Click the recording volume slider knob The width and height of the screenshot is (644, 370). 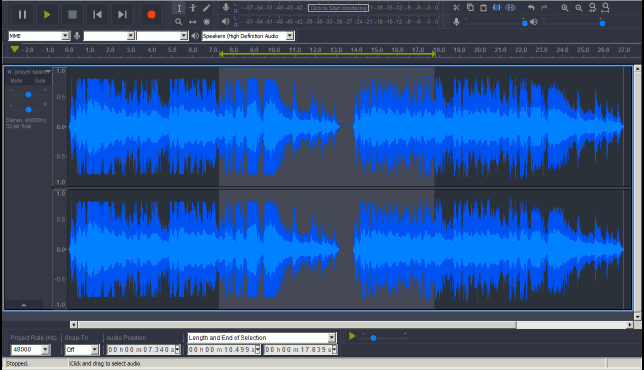pos(524,23)
